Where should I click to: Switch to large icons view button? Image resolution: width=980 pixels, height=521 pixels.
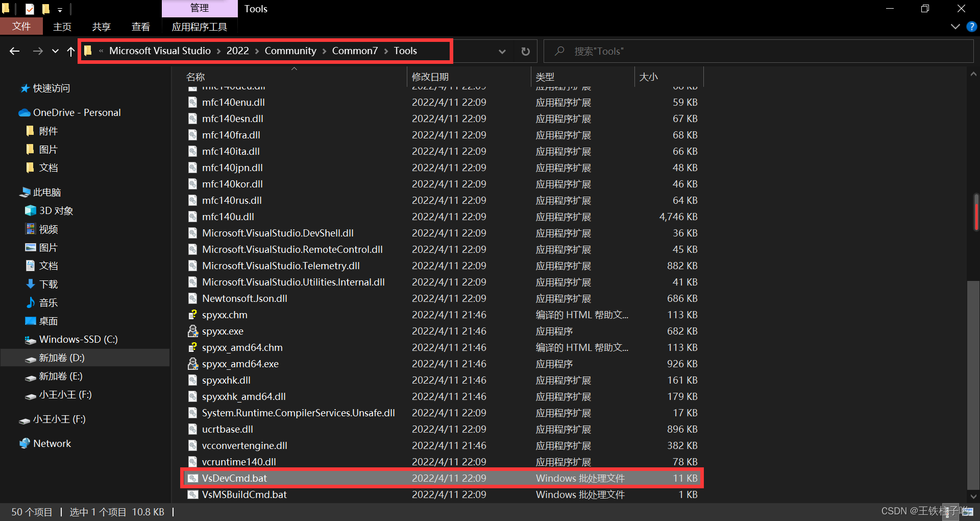[x=968, y=512]
